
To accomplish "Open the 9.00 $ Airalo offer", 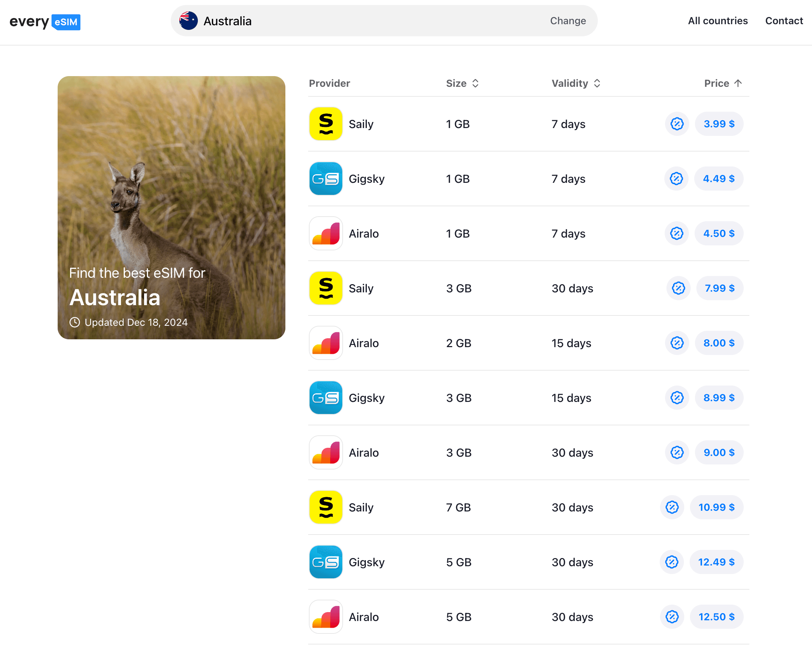I will pyautogui.click(x=719, y=452).
